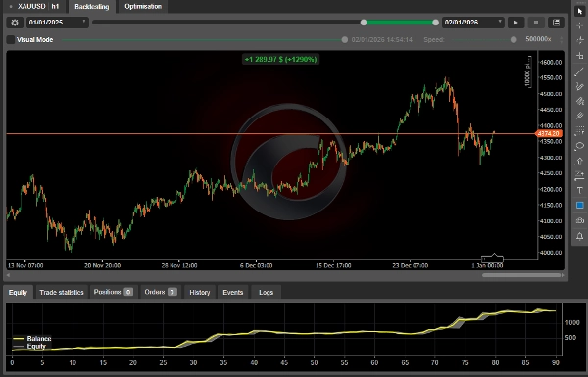Start the backtest with play button

pyautogui.click(x=516, y=23)
